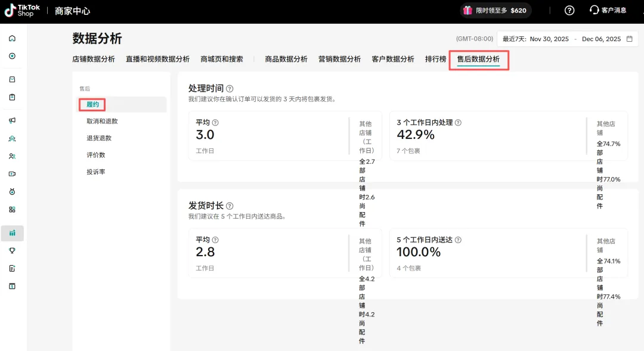Select the four-square grid apps icon

point(12,209)
